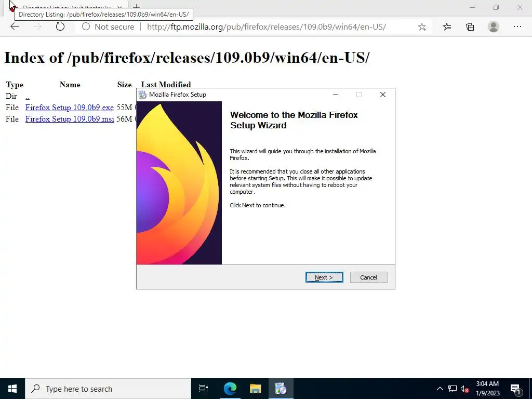Image resolution: width=532 pixels, height=399 pixels.
Task: Select the 56M size value
Action: coord(124,119)
